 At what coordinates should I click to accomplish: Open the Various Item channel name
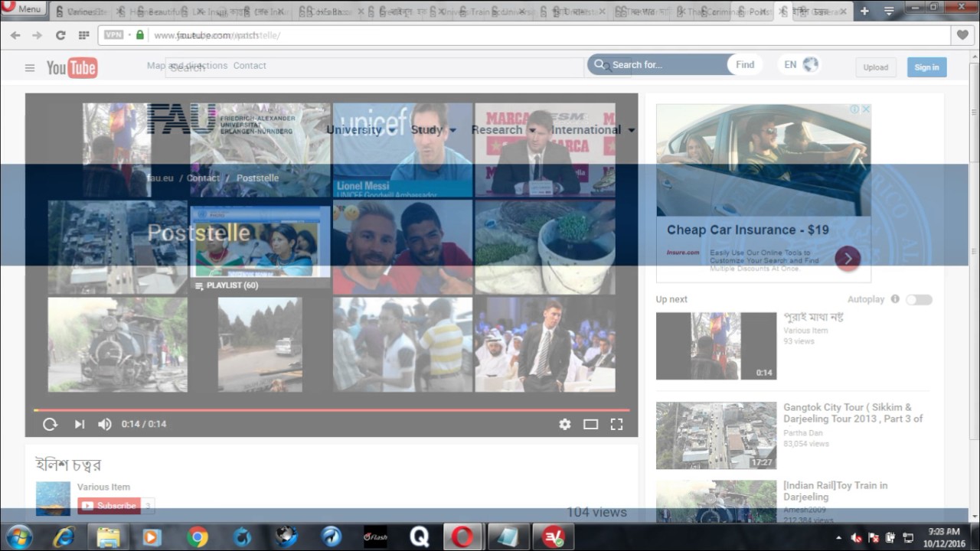point(103,487)
